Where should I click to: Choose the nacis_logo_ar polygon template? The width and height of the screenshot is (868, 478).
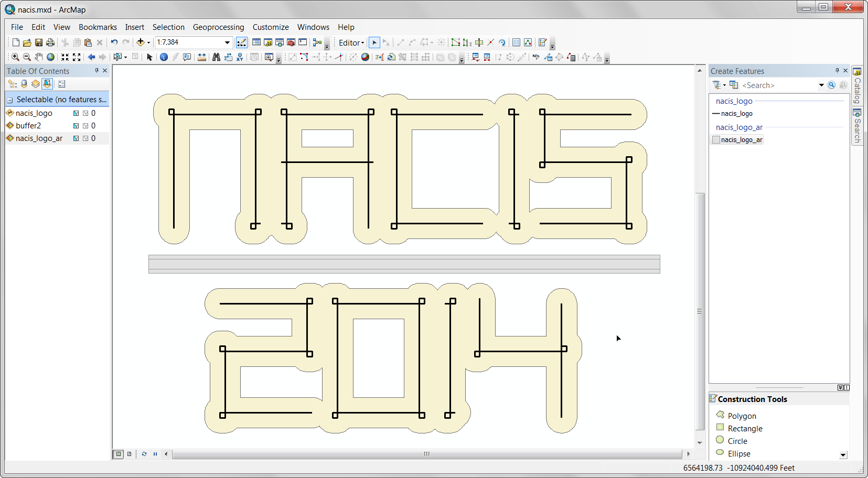coord(737,139)
